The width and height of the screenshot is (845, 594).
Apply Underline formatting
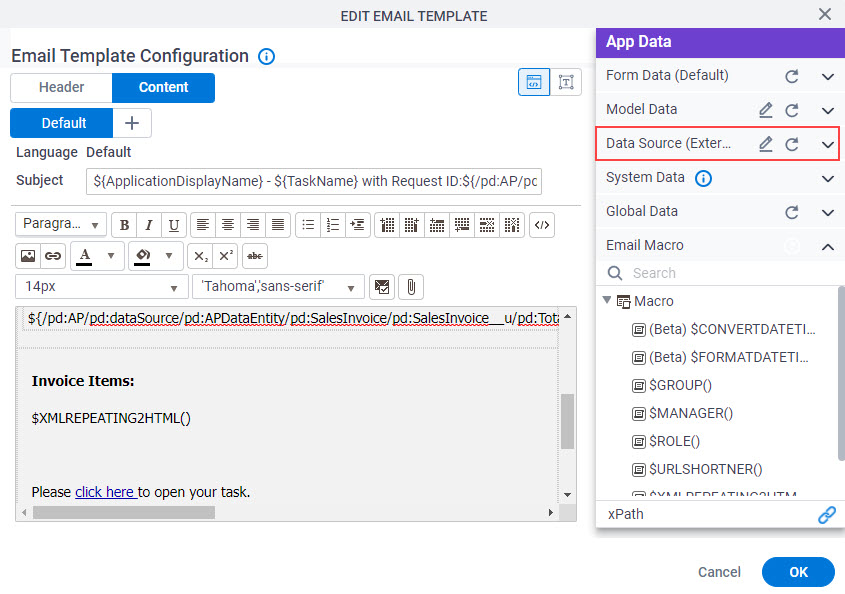point(174,225)
